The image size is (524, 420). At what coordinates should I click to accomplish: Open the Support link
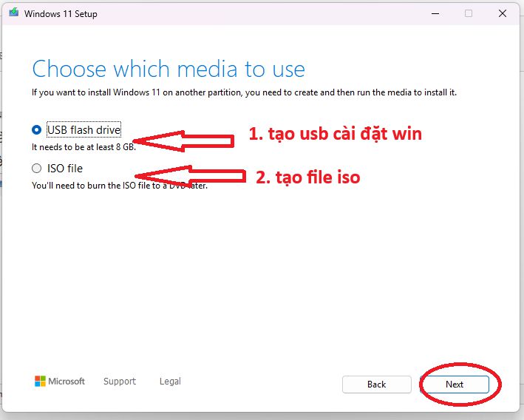(x=120, y=382)
